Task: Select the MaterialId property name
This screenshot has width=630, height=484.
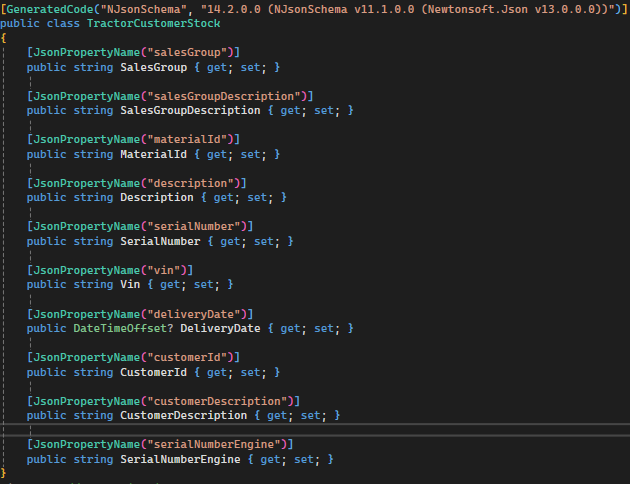Action: 153,154
